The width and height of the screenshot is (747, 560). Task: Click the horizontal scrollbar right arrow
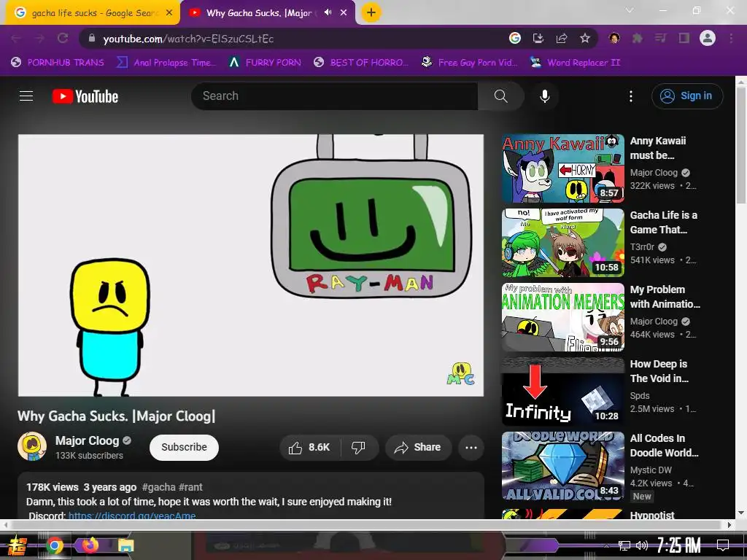click(729, 525)
